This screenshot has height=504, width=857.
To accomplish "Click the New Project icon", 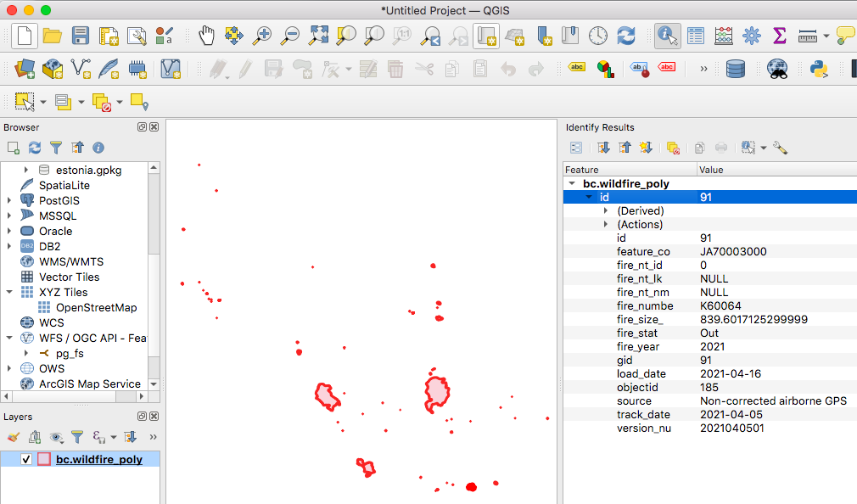I will click(x=24, y=36).
